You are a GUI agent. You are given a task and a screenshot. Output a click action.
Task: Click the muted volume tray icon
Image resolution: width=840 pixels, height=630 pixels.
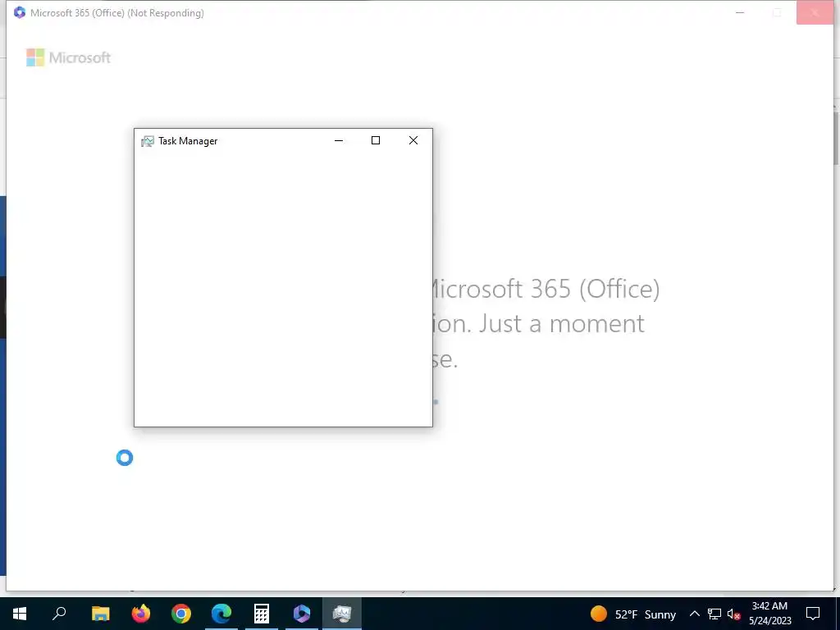[x=733, y=614]
